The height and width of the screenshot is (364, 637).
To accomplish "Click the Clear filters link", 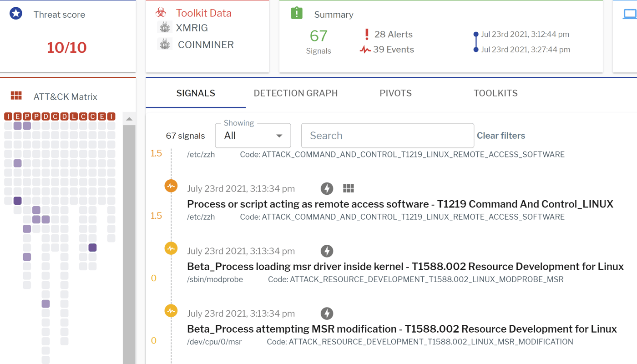I will [500, 135].
